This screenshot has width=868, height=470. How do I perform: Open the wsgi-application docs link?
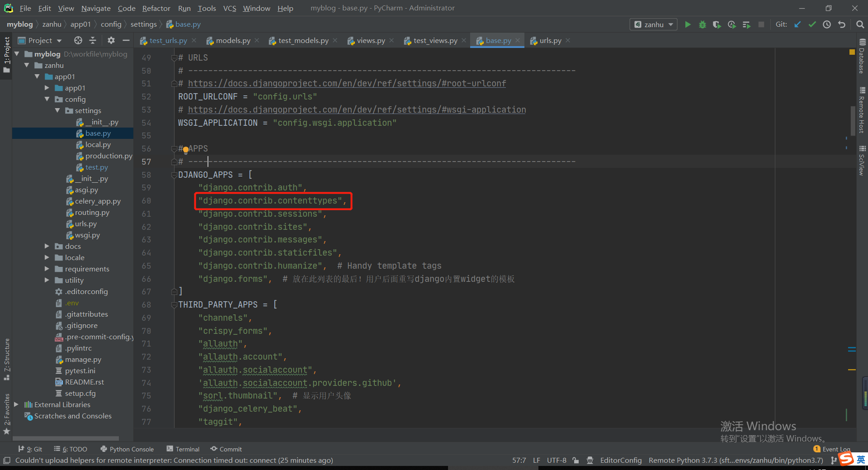357,110
